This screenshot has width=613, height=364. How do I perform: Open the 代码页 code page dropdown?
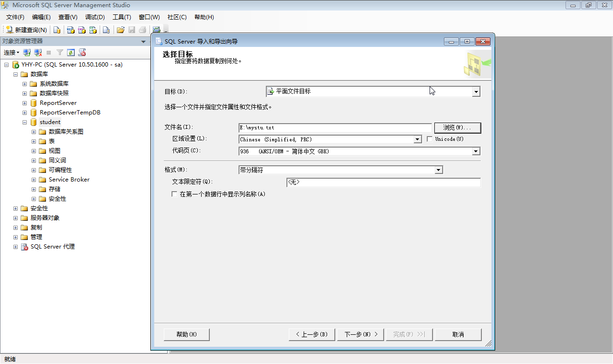point(476,151)
